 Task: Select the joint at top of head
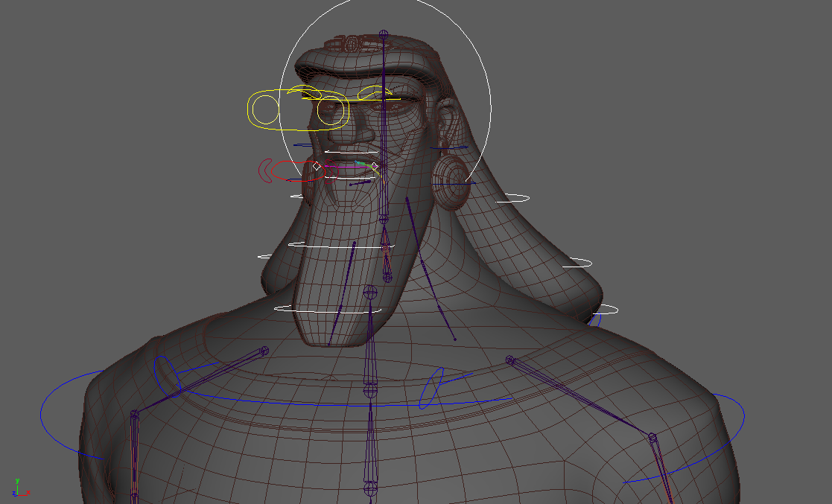tap(384, 34)
